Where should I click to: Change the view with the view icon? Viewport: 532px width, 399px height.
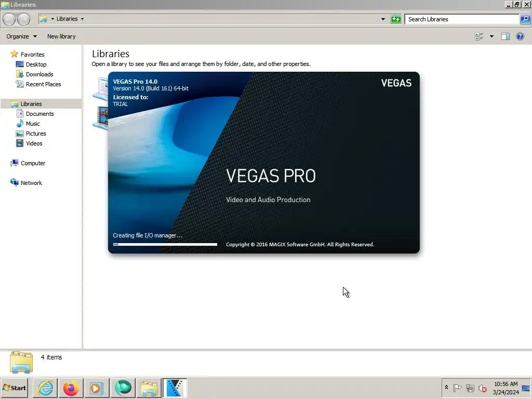pos(479,36)
